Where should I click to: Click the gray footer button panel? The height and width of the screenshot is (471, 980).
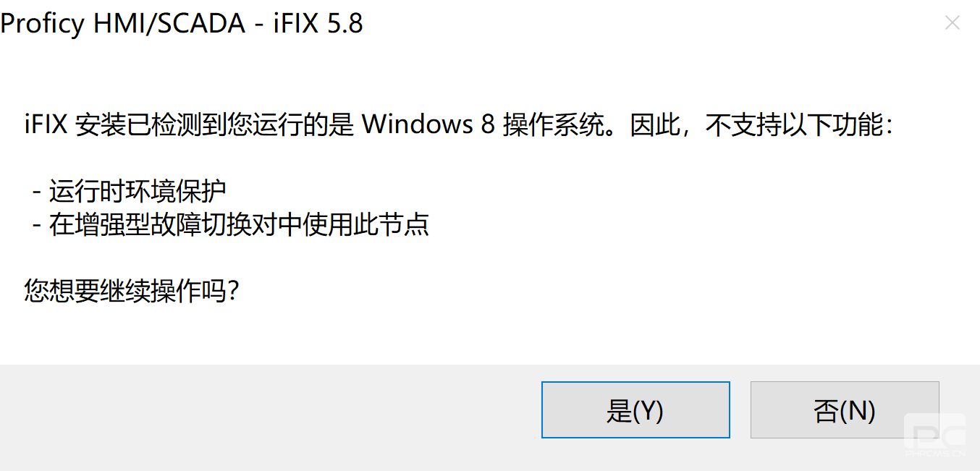point(490,417)
